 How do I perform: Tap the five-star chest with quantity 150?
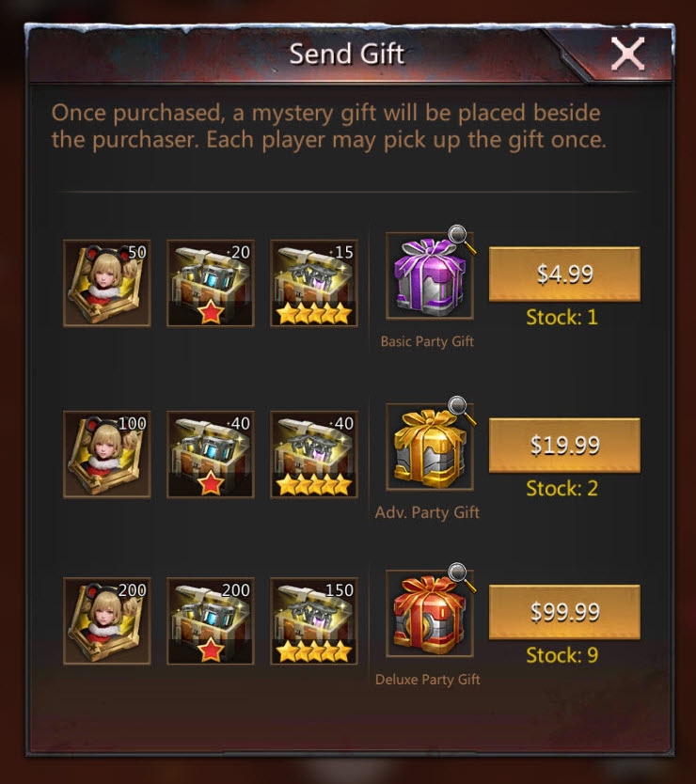click(314, 621)
